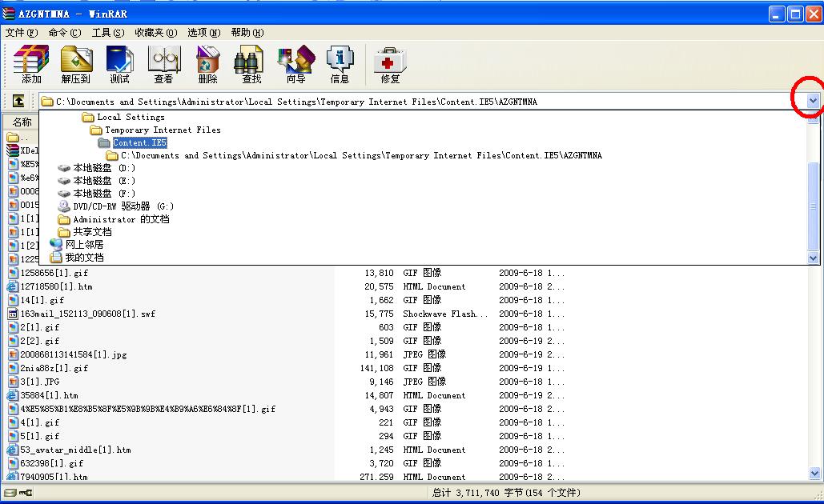The width and height of the screenshot is (824, 504).
Task: Click the 200868113141584[1].jpg file icon
Action: tap(13, 355)
